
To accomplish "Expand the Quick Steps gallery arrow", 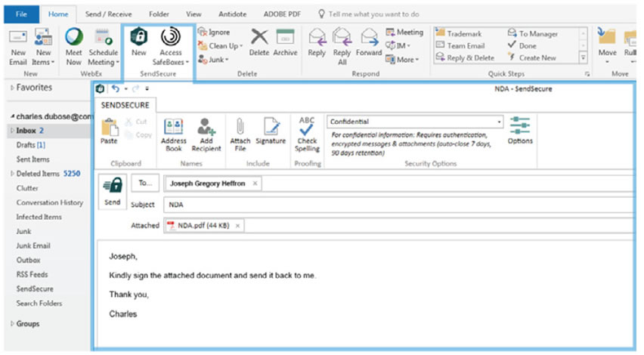I will (584, 58).
